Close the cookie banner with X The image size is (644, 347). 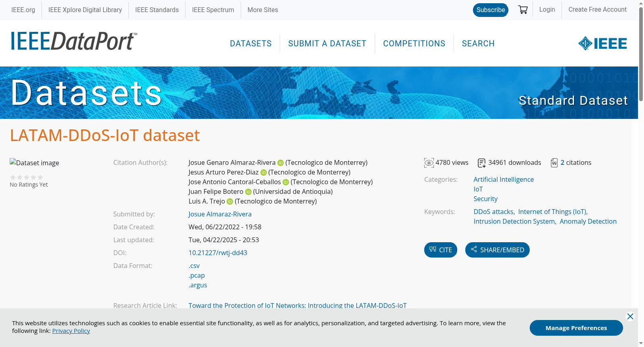[630, 316]
